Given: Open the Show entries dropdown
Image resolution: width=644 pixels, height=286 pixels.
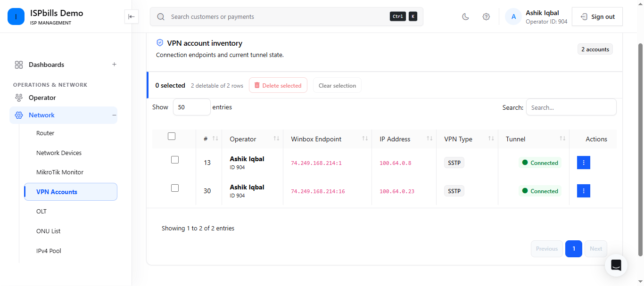Looking at the screenshot, I should [192, 107].
